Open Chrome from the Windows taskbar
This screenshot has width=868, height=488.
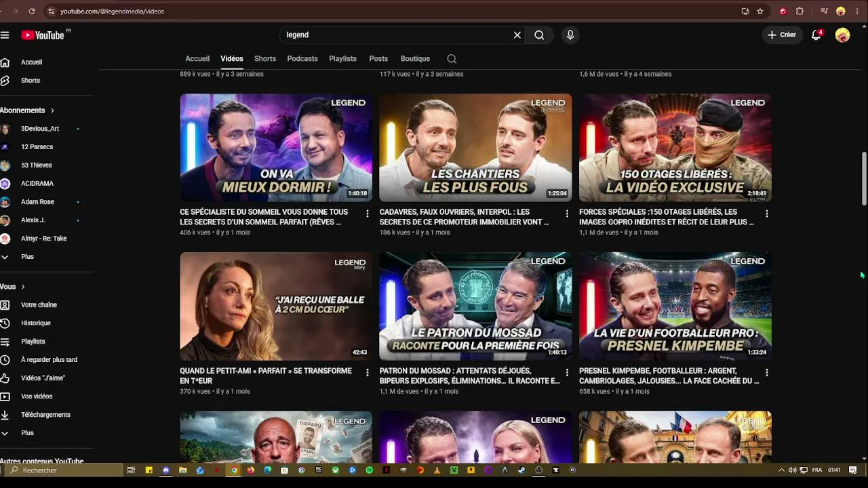coord(234,470)
